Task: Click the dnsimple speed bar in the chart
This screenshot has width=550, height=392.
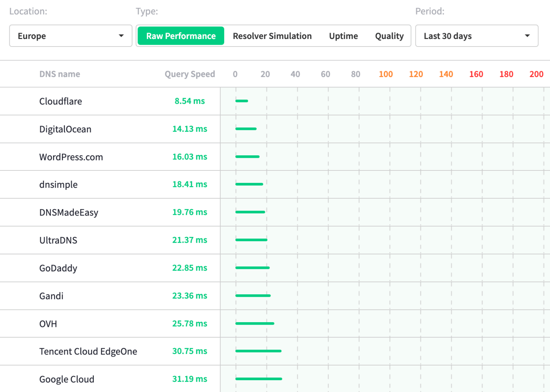Action: [x=249, y=184]
